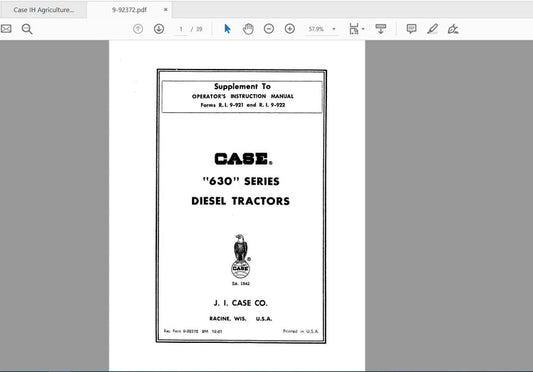
Task: Click 'RACINE, WIS. U.S.A.' text
Action: pos(241,319)
